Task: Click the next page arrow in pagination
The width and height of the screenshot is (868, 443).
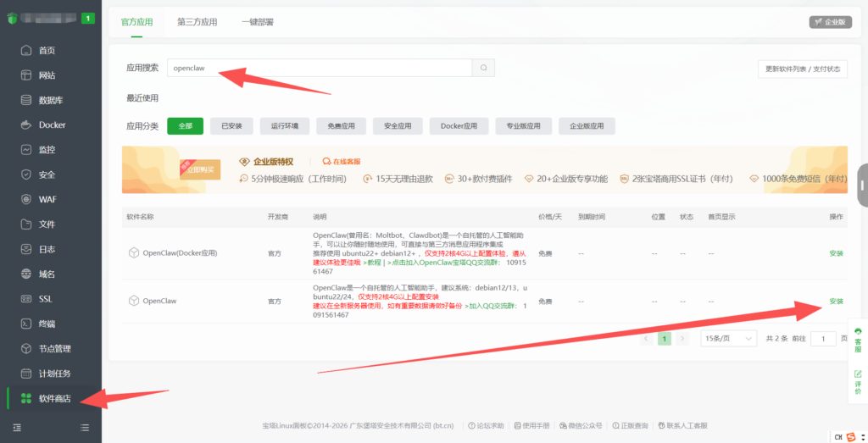Action: pyautogui.click(x=682, y=339)
